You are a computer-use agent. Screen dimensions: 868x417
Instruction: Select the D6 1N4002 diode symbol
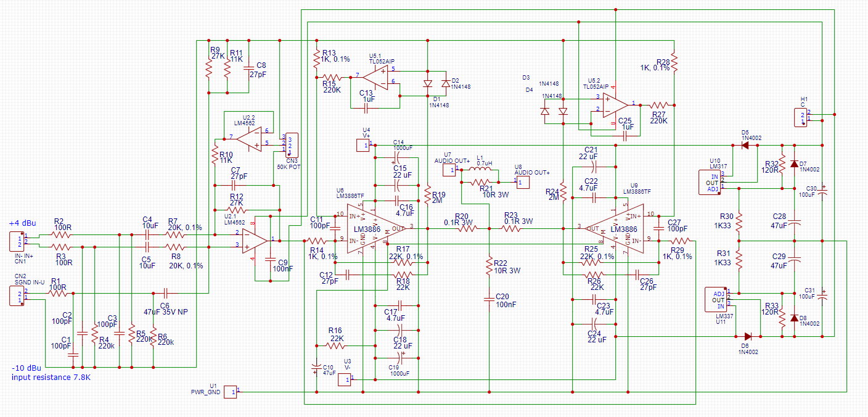pyautogui.click(x=747, y=336)
